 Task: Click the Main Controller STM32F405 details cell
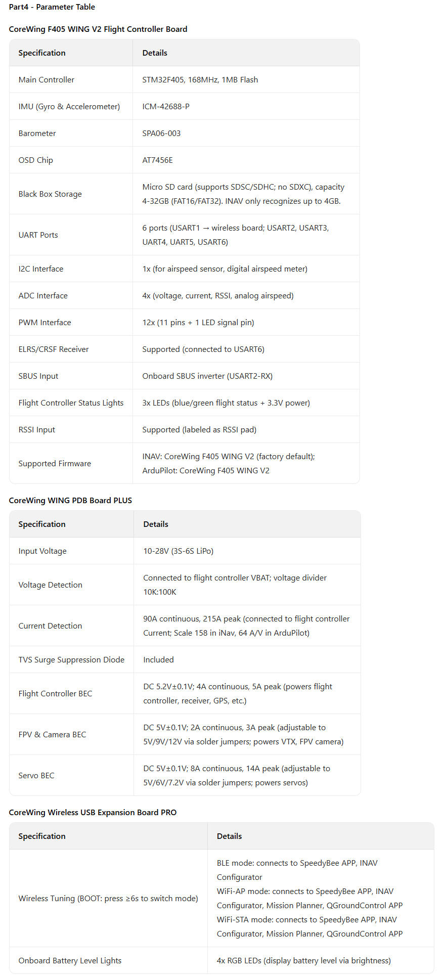(x=246, y=79)
